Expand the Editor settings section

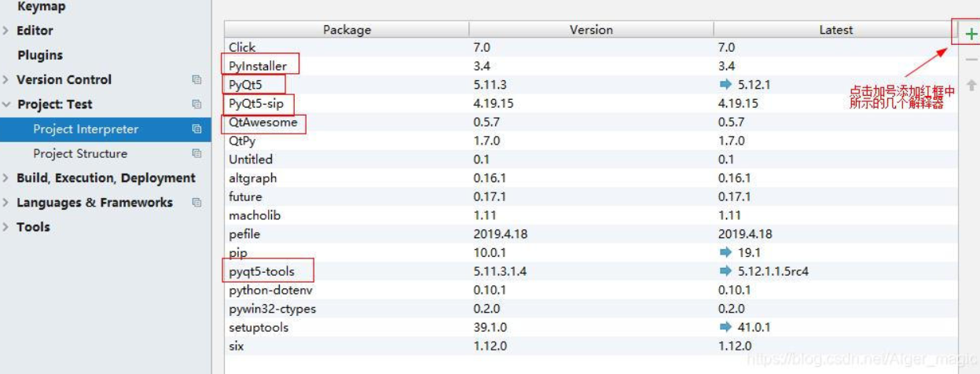[x=6, y=31]
